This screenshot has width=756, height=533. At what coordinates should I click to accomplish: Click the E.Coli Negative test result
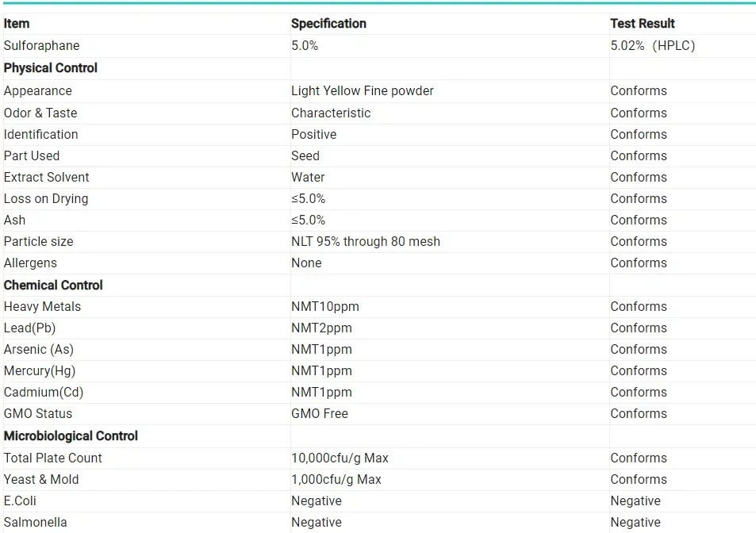click(635, 500)
